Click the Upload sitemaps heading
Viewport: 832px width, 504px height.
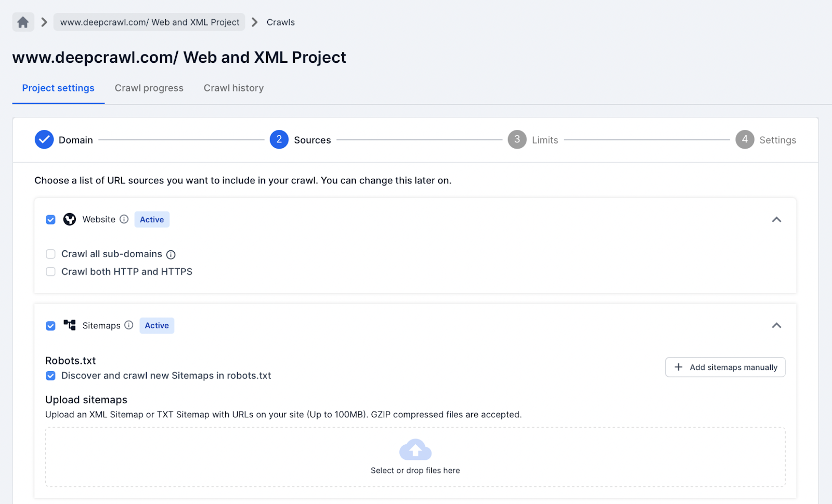pyautogui.click(x=86, y=400)
